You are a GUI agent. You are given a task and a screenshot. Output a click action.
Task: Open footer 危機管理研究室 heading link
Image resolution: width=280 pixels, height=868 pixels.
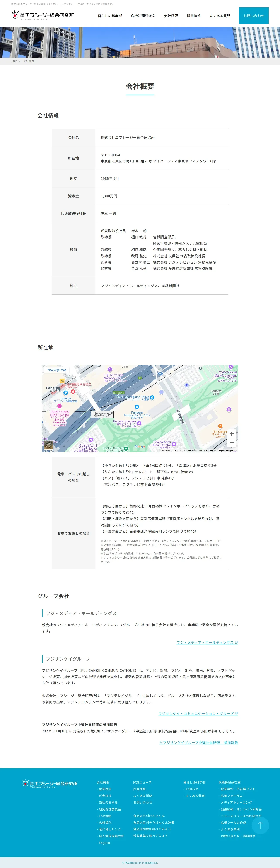[x=229, y=782]
